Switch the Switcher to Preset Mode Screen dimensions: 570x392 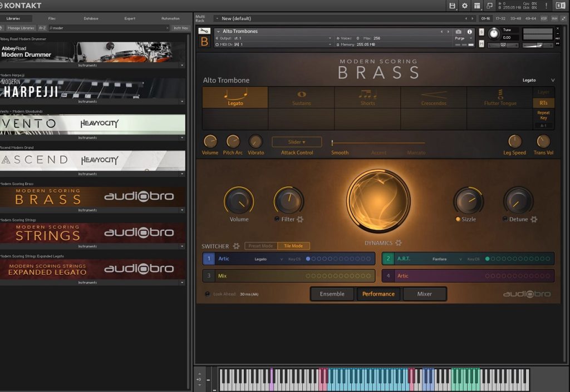tap(261, 246)
